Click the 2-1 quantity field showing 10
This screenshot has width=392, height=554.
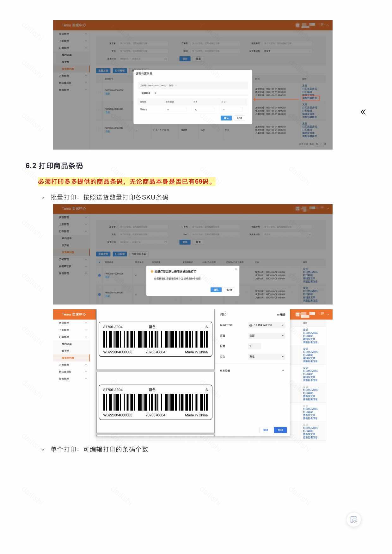(204, 109)
